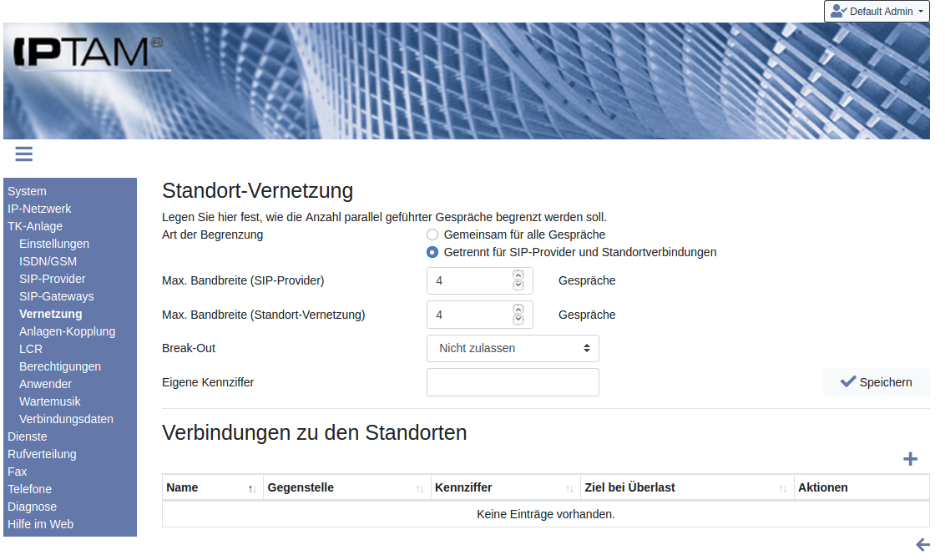The width and height of the screenshot is (945, 560).
Task: Sort by Ziel bei Überlast column
Action: click(782, 488)
